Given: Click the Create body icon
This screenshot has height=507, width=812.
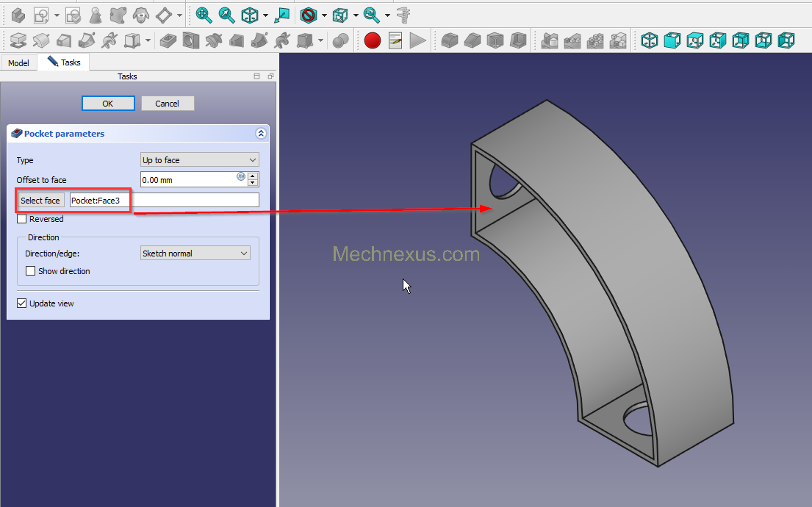Looking at the screenshot, I should click(18, 15).
